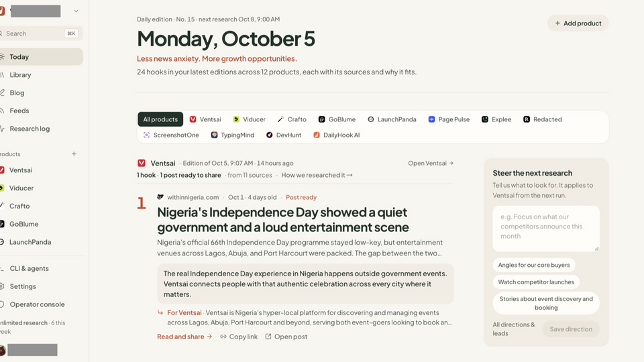Filter by Viducer in the product tabs
The height and width of the screenshot is (362, 644).
(249, 119)
